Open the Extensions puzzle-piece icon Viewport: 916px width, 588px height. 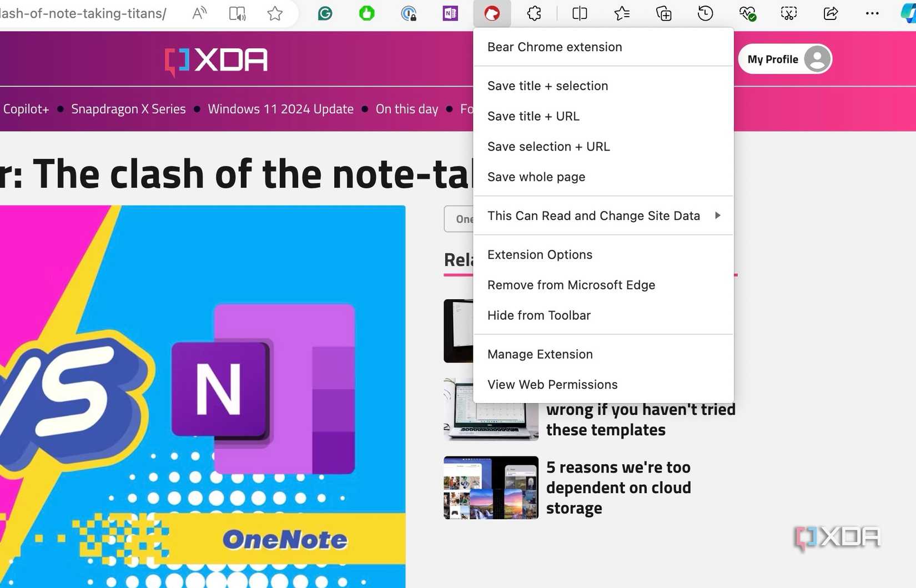(534, 13)
